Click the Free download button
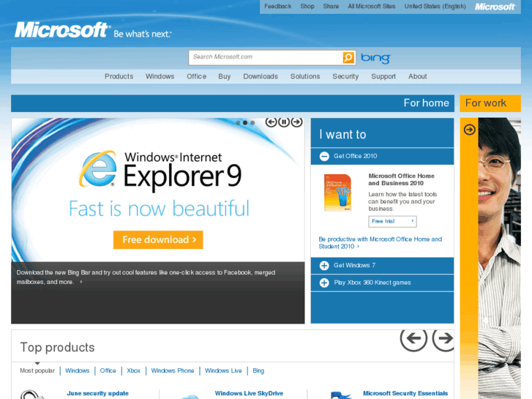This screenshot has height=399, width=532. [x=158, y=239]
